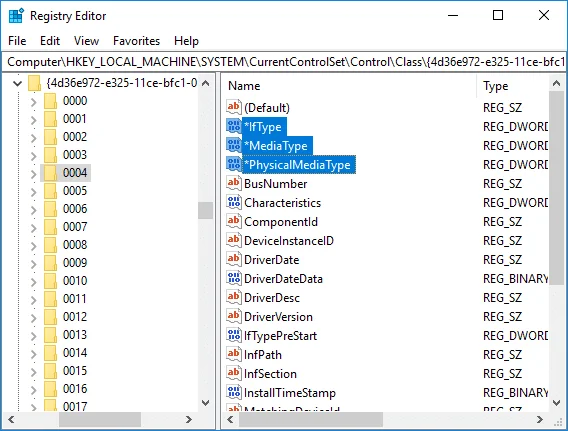Image resolution: width=568 pixels, height=431 pixels.
Task: Click the string icon beside BusNumber
Action: click(x=234, y=183)
